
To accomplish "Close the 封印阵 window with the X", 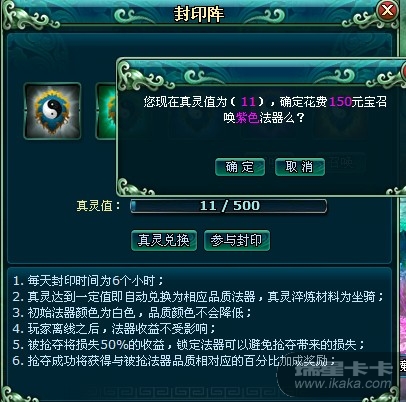I will click(387, 11).
